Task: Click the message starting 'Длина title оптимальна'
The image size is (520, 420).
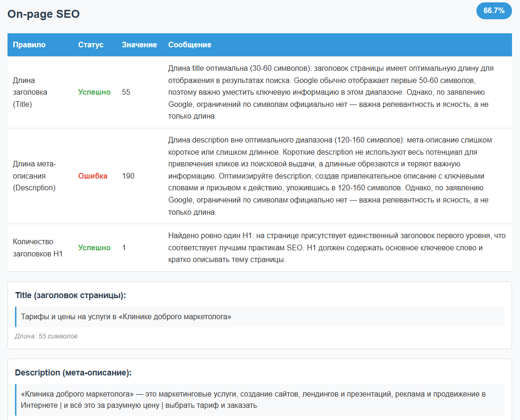Action: click(x=331, y=92)
